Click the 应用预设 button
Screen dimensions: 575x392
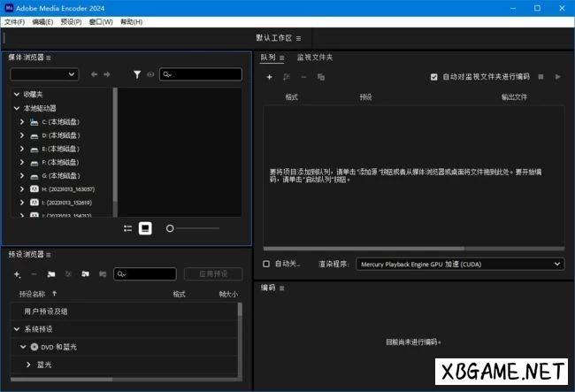(x=212, y=274)
